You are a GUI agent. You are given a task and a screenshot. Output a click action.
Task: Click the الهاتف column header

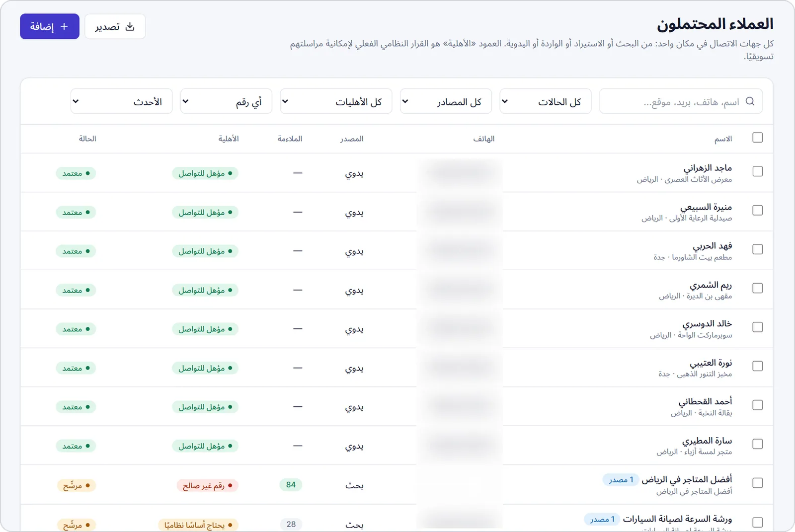483,139
